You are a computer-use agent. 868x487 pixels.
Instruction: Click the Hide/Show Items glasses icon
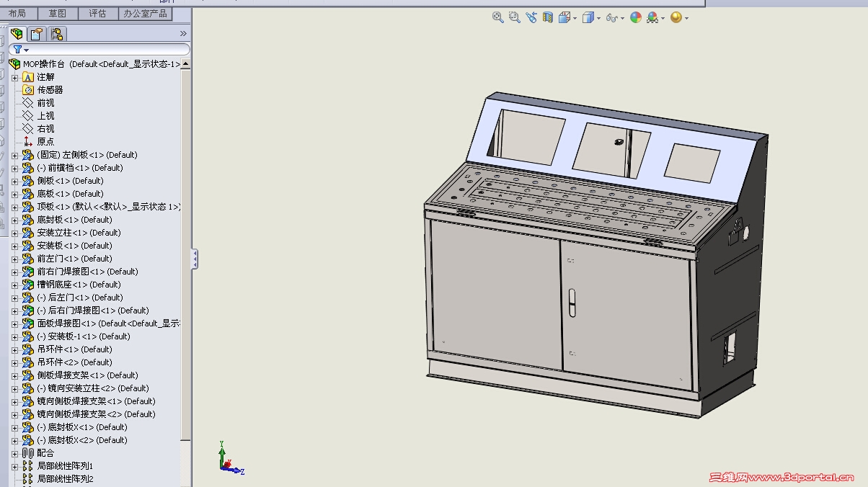click(612, 17)
